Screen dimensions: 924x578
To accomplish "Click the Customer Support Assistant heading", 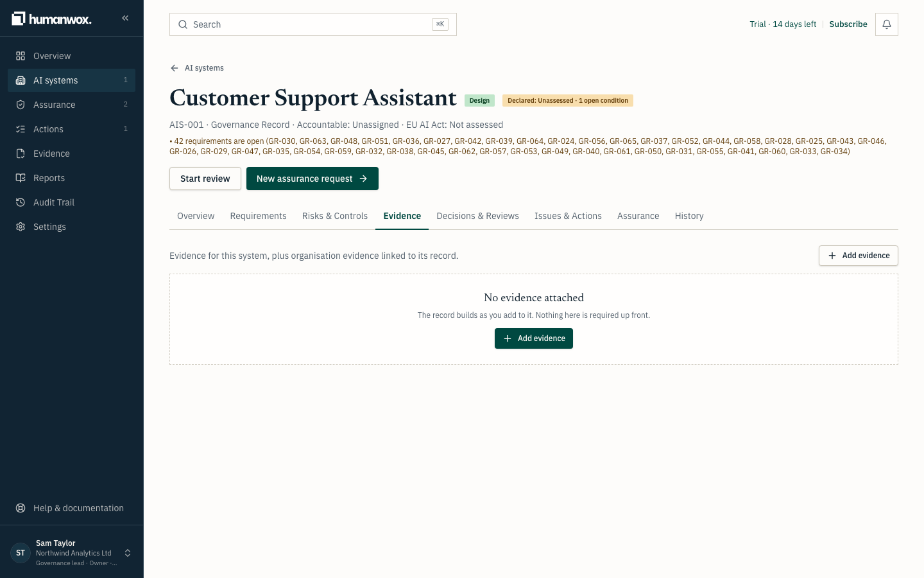I will click(313, 98).
